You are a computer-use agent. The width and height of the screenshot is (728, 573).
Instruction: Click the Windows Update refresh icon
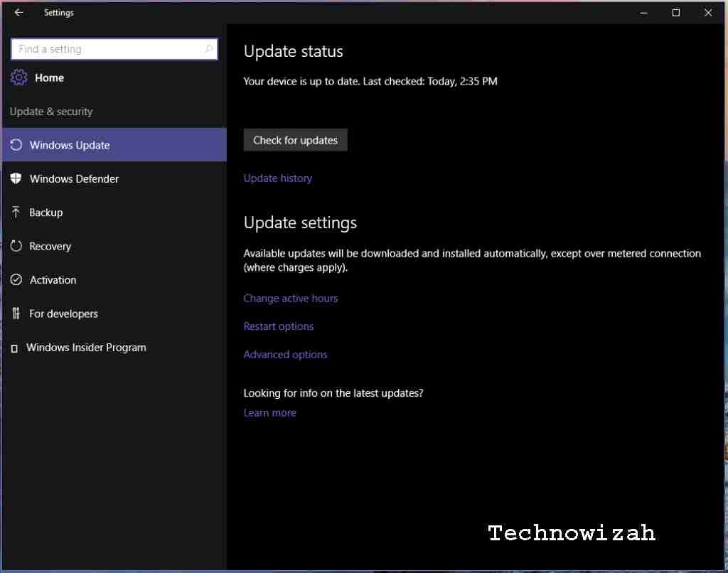coord(16,145)
